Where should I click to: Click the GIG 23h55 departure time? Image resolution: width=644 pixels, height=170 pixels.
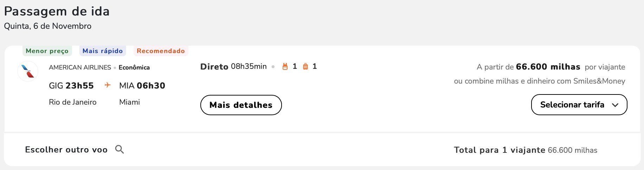71,86
